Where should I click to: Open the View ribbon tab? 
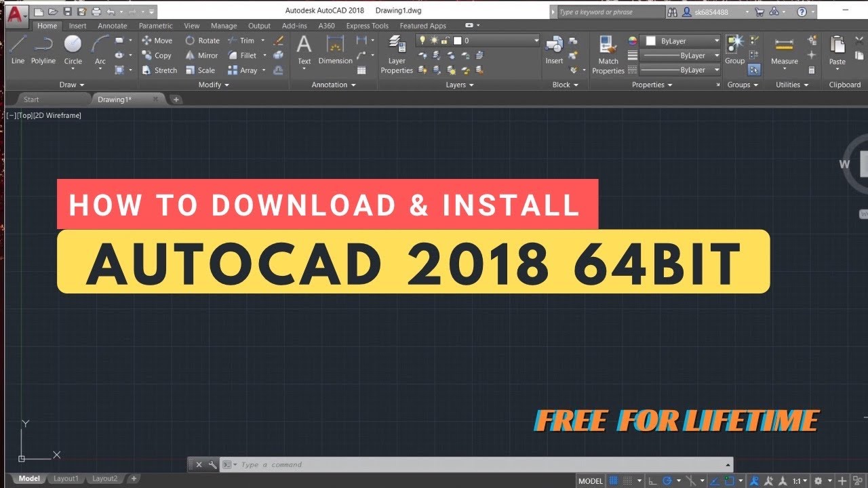[192, 26]
